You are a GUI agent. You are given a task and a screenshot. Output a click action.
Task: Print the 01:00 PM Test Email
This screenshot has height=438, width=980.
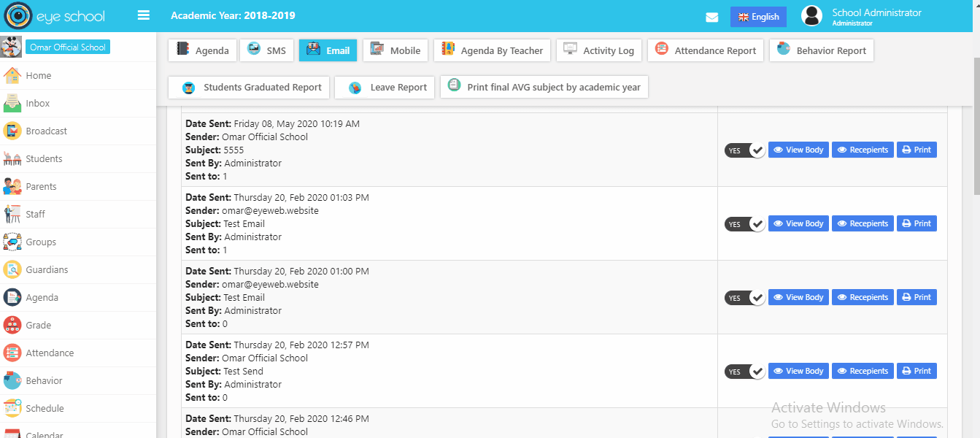[x=917, y=297]
